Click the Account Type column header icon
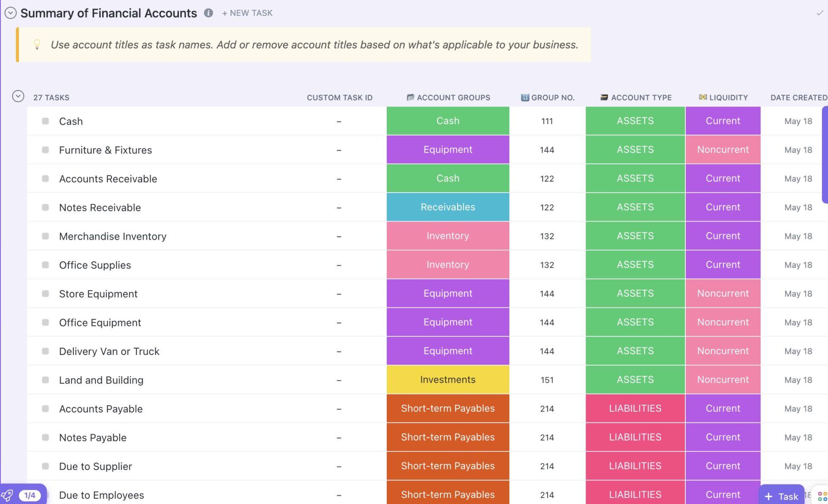Viewport: 828px width, 504px height. [604, 97]
